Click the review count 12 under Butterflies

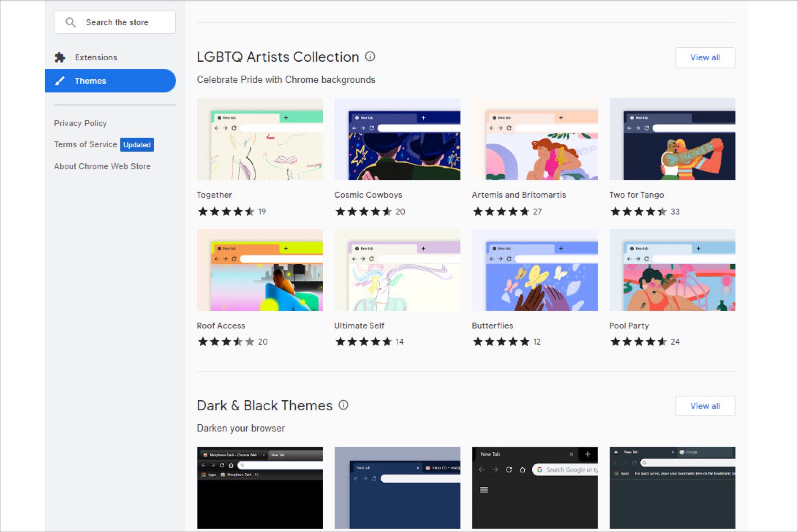pos(537,342)
